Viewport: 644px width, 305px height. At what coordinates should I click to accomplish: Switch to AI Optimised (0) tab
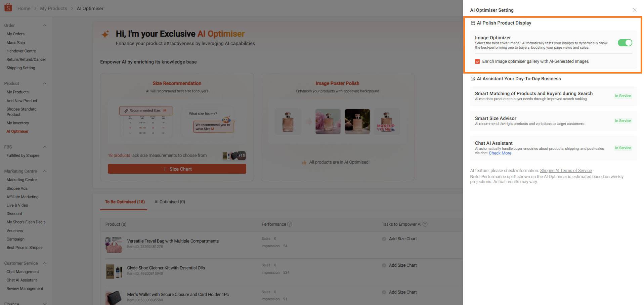coord(170,202)
